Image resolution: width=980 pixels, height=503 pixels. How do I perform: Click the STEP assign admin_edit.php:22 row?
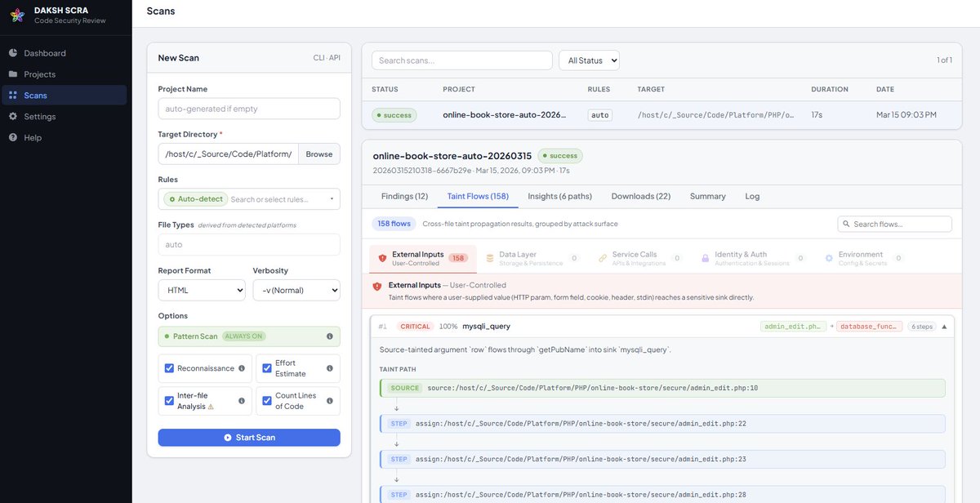click(662, 424)
